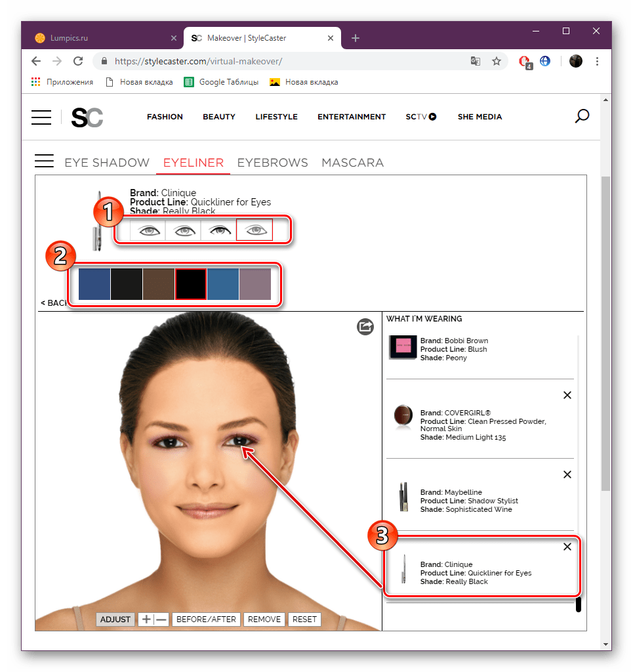
Task: Select the COVERGIRL powder compact thumbnail
Action: (x=403, y=415)
